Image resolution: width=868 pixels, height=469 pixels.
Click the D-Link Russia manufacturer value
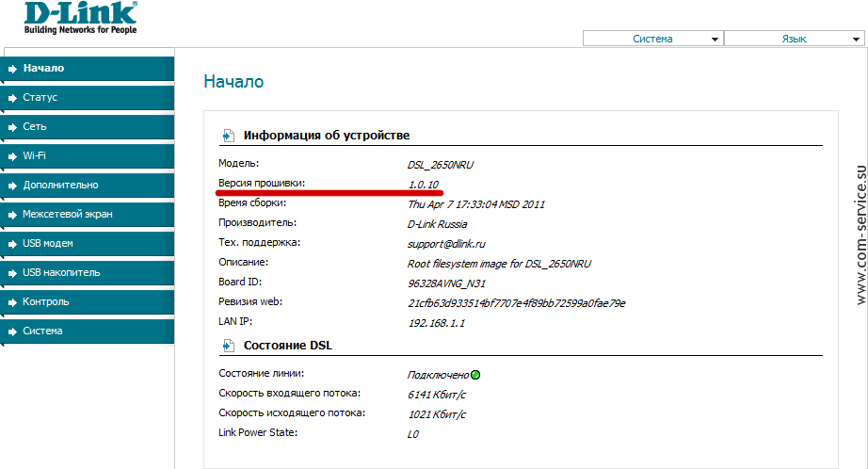(x=438, y=224)
